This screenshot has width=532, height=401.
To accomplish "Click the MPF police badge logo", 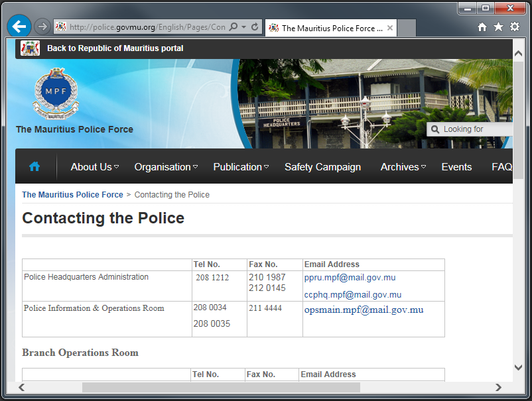I will pos(56,94).
